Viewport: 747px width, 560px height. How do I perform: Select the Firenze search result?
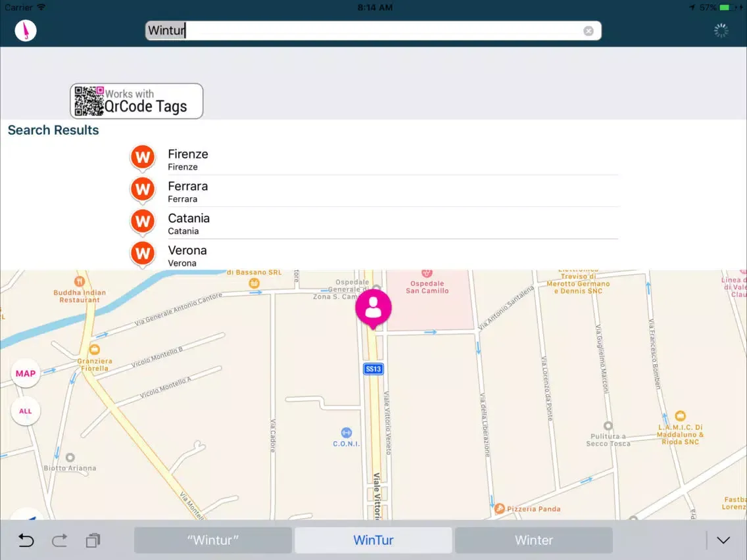[374, 160]
